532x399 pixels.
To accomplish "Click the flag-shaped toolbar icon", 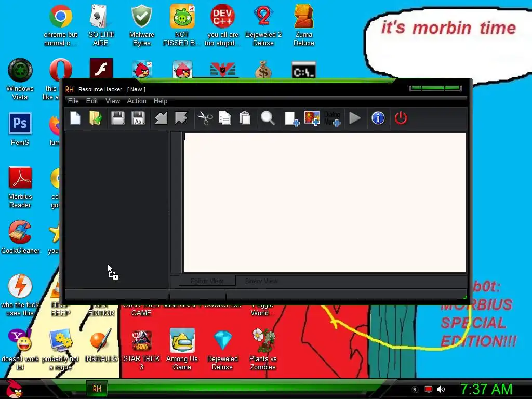I will 181,118.
